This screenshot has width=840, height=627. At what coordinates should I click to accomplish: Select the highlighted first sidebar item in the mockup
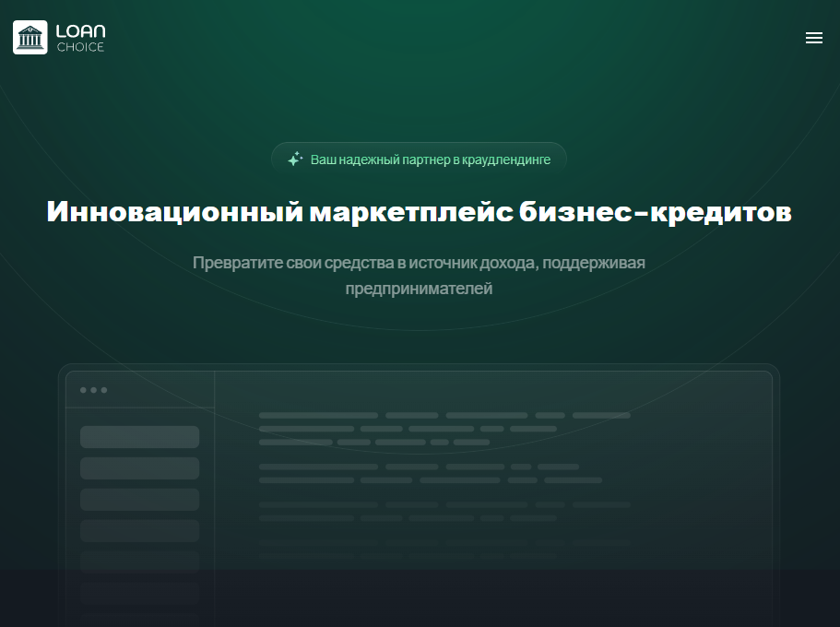[x=139, y=436]
